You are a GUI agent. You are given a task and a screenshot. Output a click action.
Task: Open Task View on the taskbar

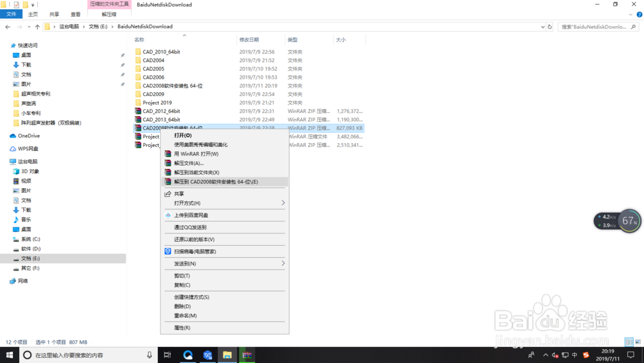click(x=167, y=355)
